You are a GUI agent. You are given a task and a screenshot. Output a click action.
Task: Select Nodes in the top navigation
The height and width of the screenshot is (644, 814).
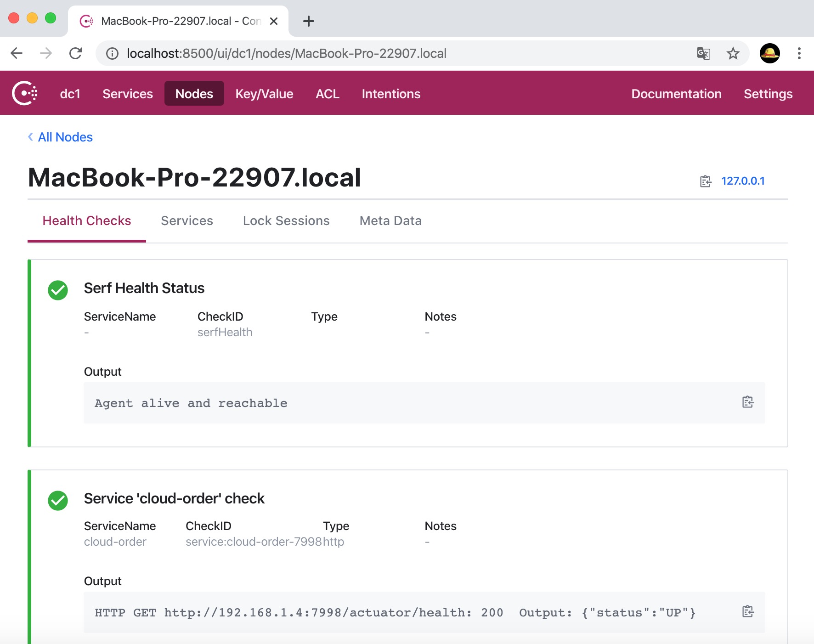194,93
